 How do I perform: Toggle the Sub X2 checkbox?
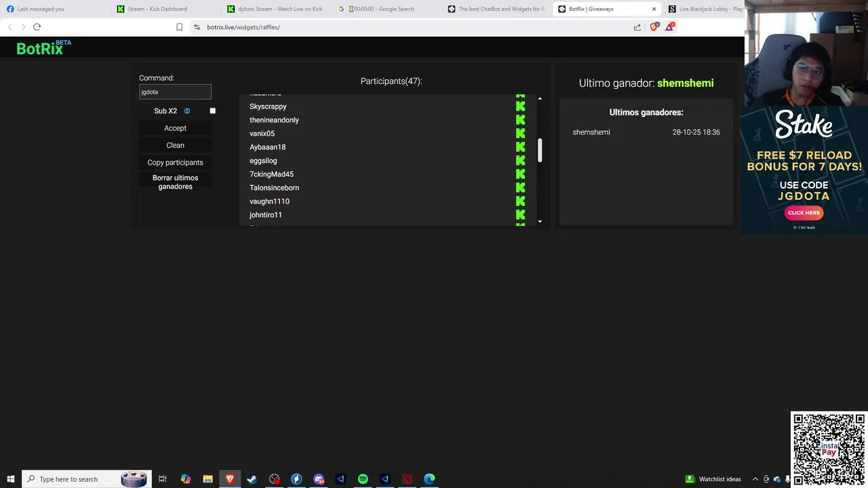coord(212,111)
